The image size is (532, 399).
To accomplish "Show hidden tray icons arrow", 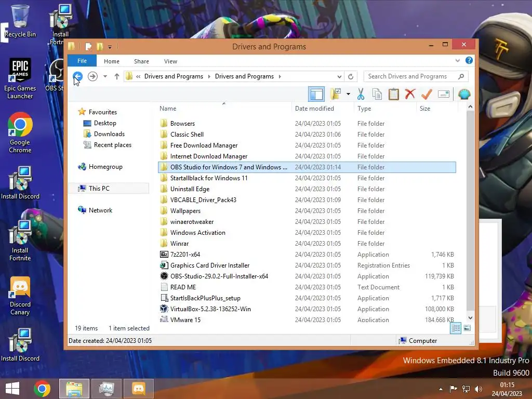I will [441, 389].
